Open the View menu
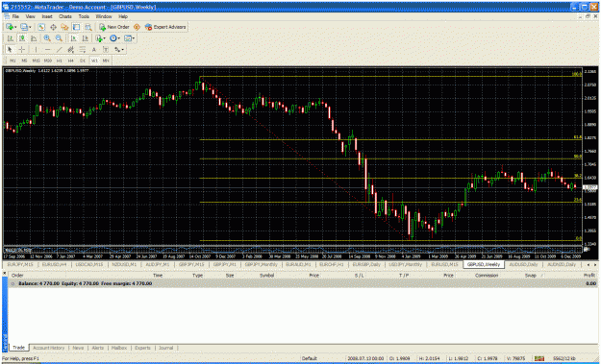 point(30,16)
